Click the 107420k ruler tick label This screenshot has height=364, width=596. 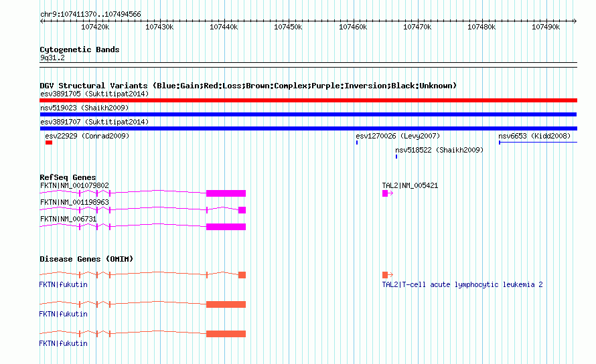click(95, 27)
